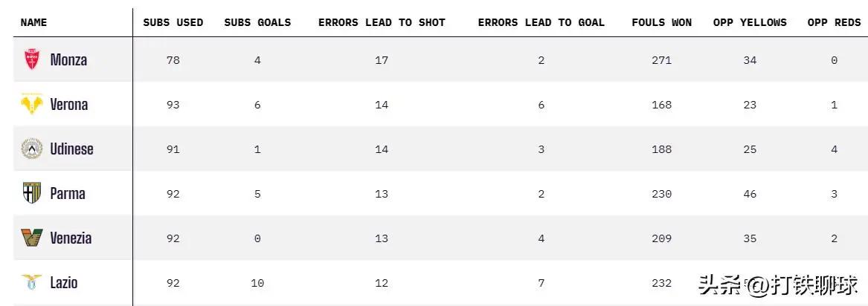Open the Lazio team name link
This screenshot has width=868, height=306.
pos(64,282)
